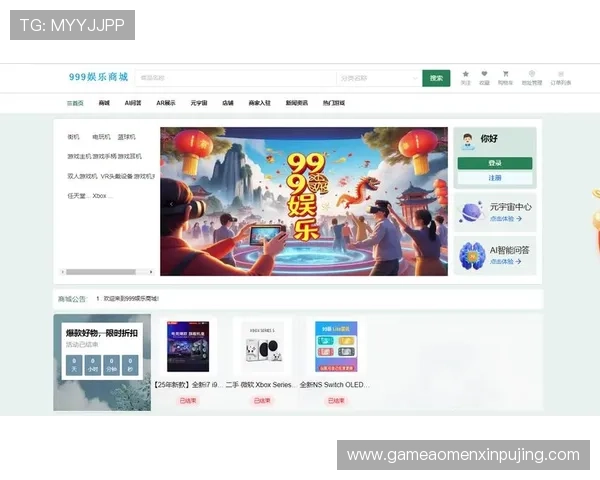Click the category list scroll-left arrow
Screen dimensions: 600x480
[63, 272]
